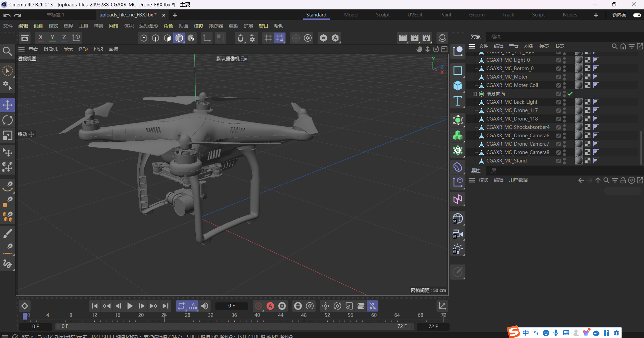Open the 渲染 menu
The width and height of the screenshot is (644, 338).
[x=233, y=26]
